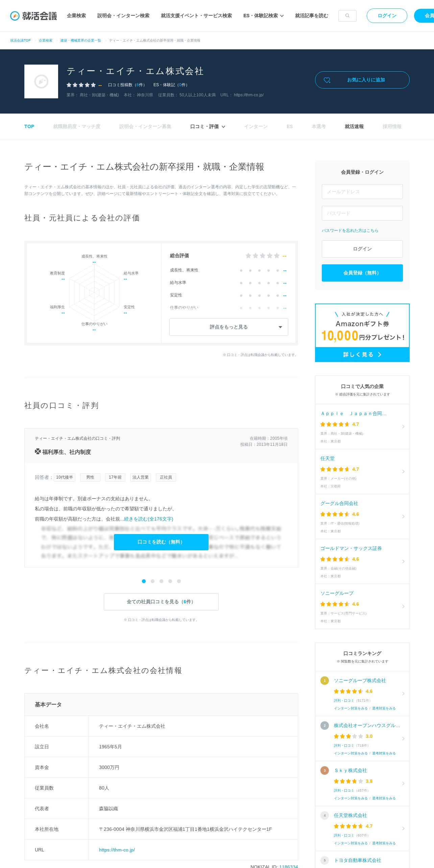Open 説明会・インターン検索 in navigation

pos(123,16)
